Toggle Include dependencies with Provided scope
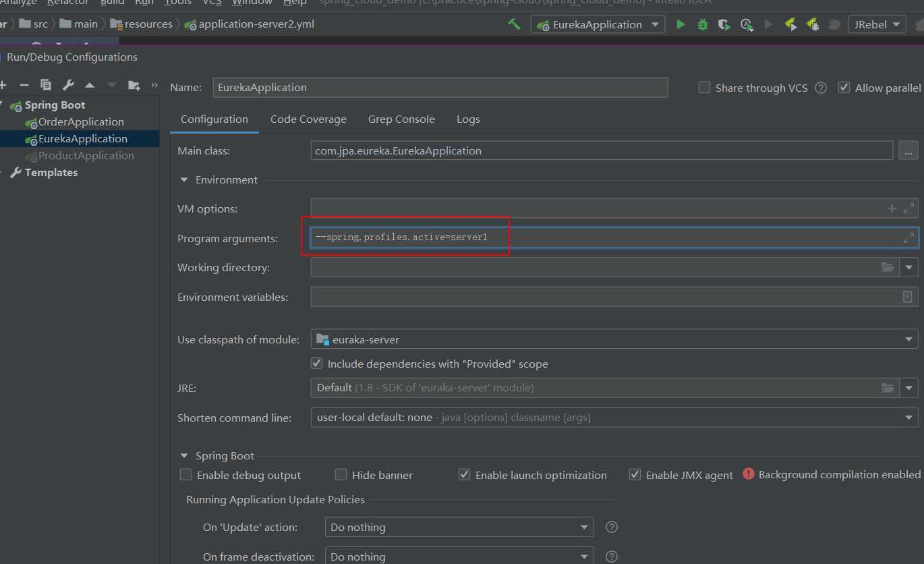Image resolution: width=924 pixels, height=564 pixels. click(x=316, y=364)
